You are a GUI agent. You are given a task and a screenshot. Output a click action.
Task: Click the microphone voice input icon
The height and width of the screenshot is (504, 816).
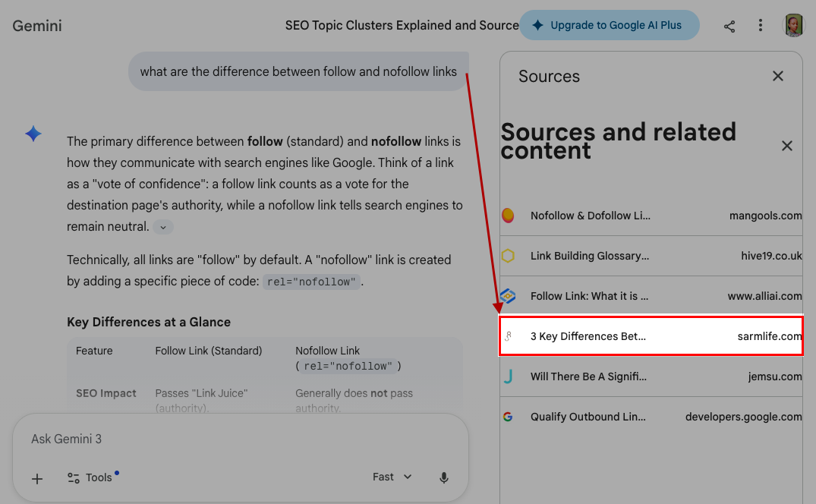444,477
